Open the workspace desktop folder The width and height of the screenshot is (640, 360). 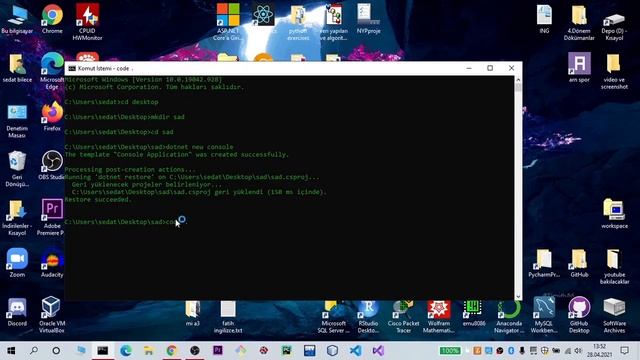tap(614, 214)
